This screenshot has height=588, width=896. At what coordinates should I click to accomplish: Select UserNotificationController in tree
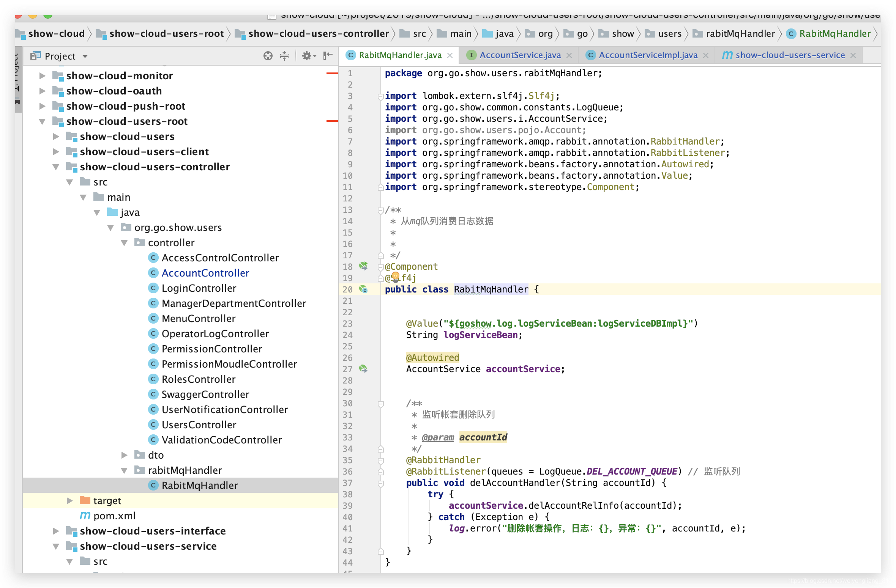click(x=225, y=410)
